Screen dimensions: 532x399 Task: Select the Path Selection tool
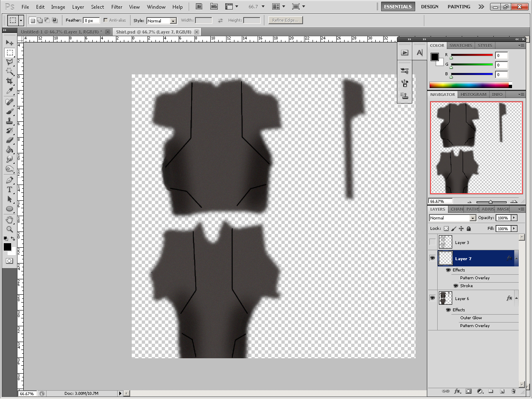click(x=10, y=199)
